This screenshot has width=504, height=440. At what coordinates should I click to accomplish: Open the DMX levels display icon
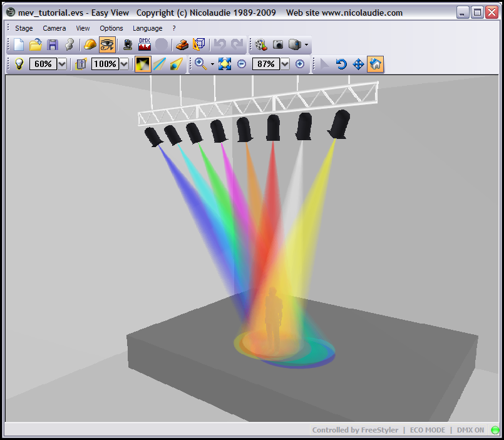pyautogui.click(x=145, y=44)
